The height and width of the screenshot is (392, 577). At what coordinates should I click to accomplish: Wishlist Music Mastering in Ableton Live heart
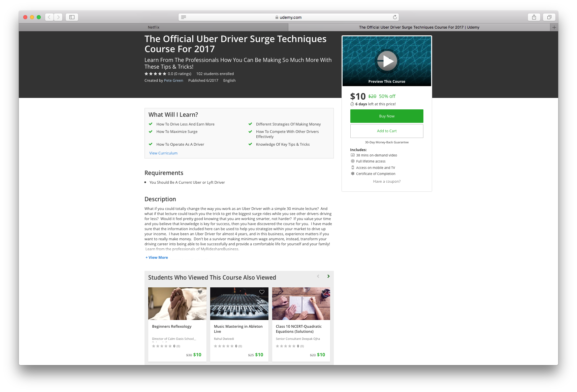[262, 292]
